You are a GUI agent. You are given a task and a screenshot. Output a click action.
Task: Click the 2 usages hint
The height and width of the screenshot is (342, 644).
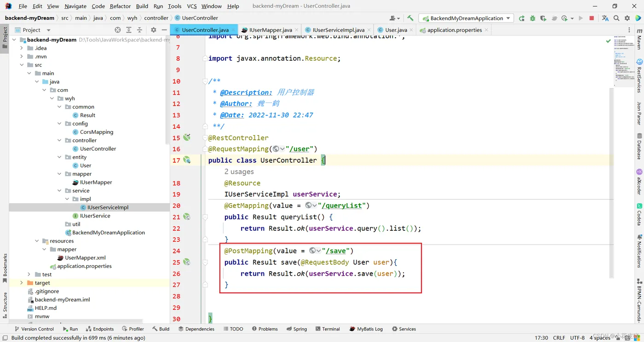click(239, 171)
